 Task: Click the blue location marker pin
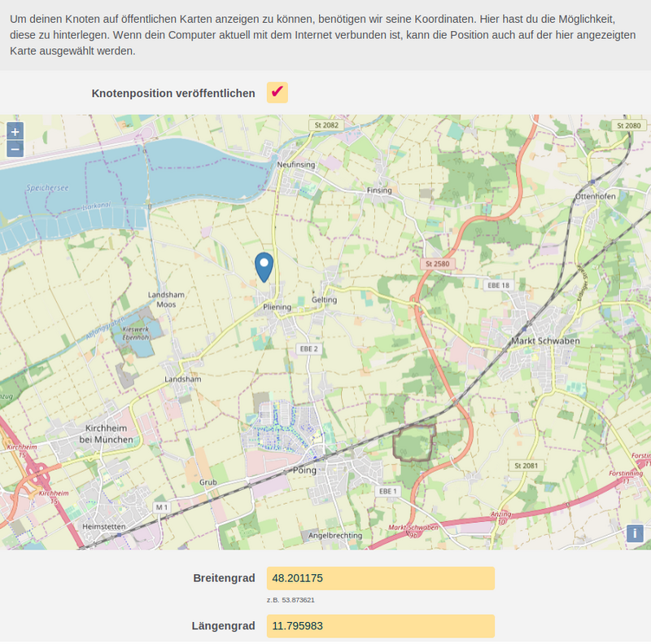(264, 266)
